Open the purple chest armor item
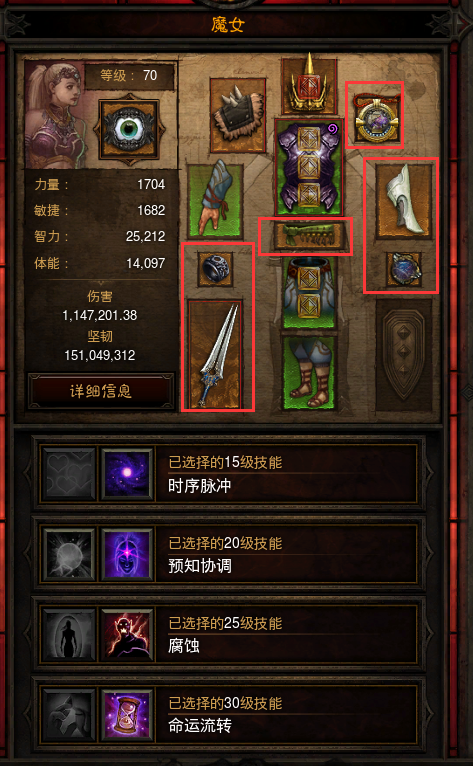This screenshot has height=766, width=473. [x=308, y=167]
